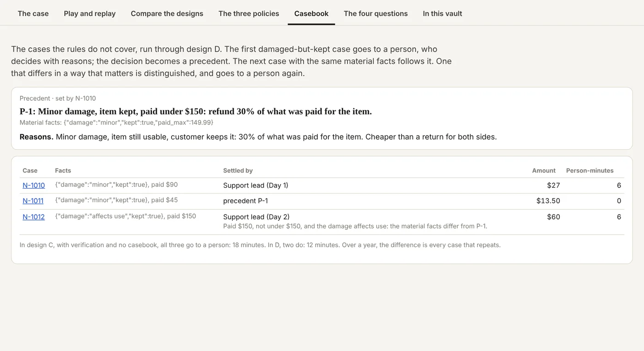The width and height of the screenshot is (644, 351).
Task: Click the Case column header
Action: 30,171
